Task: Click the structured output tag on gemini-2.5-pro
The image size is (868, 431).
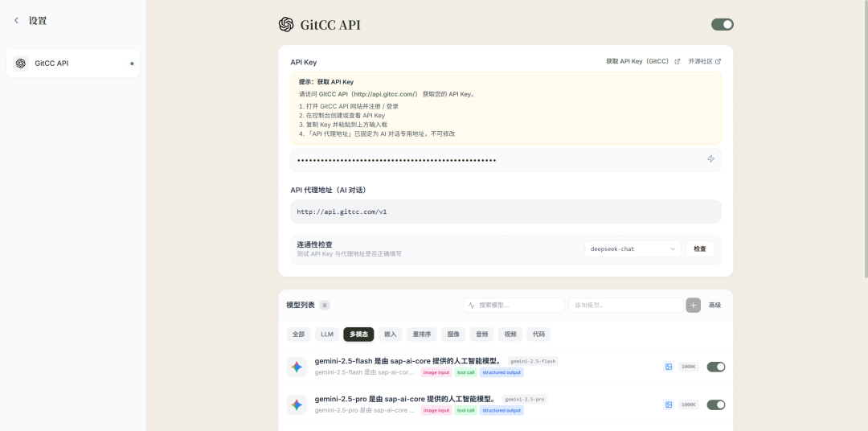Action: [502, 411]
